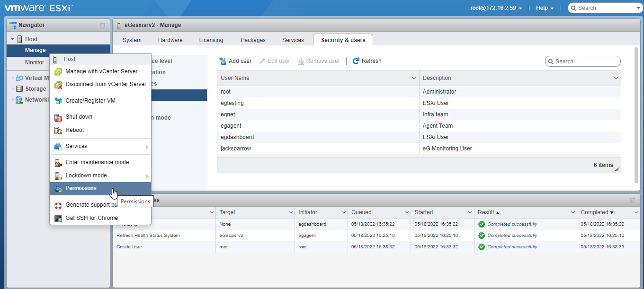Viewport: 644px width, 289px height.
Task: Open the Packages tab
Action: (253, 40)
